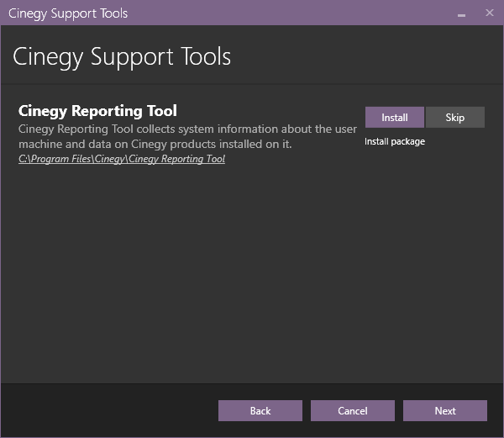Click the empty area below the package list

tap(252, 273)
